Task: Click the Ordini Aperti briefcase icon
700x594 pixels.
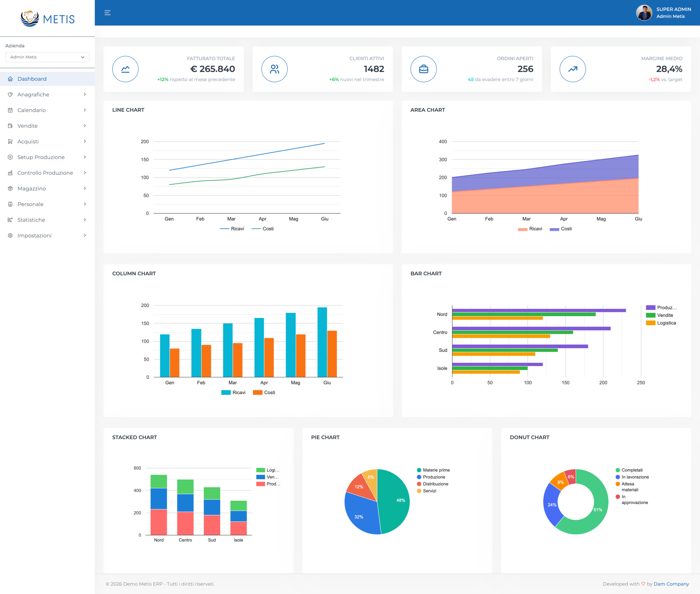Action: [x=424, y=69]
